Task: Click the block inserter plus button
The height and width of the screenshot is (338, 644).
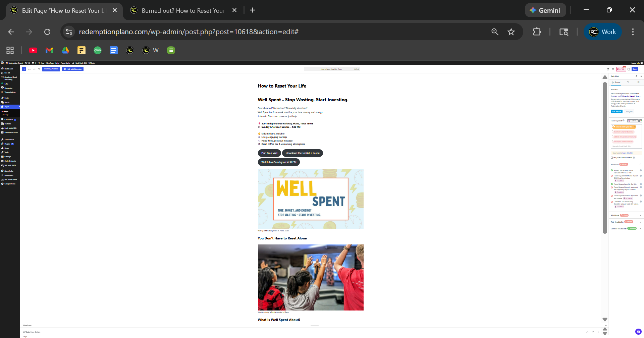Action: (24, 69)
